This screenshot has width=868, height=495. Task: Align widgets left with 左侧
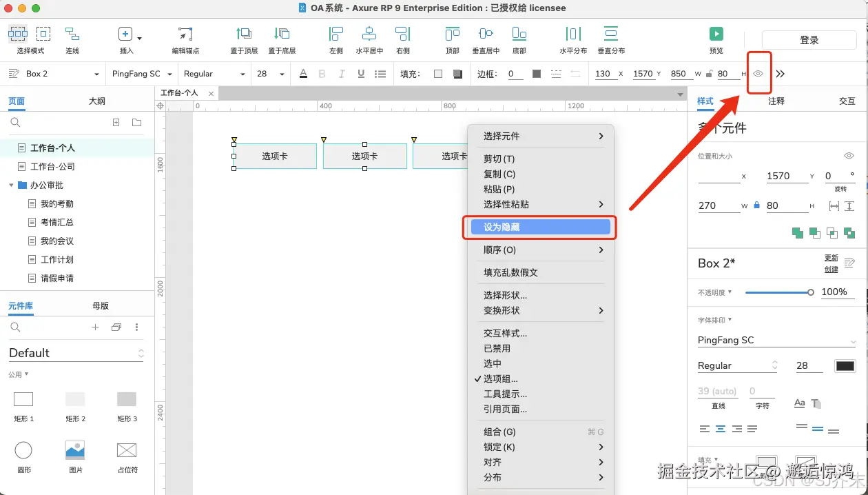[336, 33]
